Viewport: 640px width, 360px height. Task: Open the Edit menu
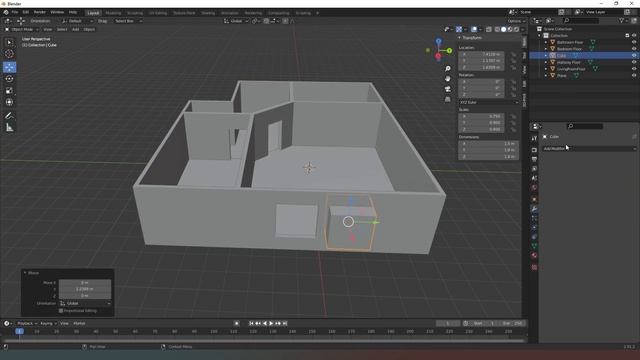[26, 12]
